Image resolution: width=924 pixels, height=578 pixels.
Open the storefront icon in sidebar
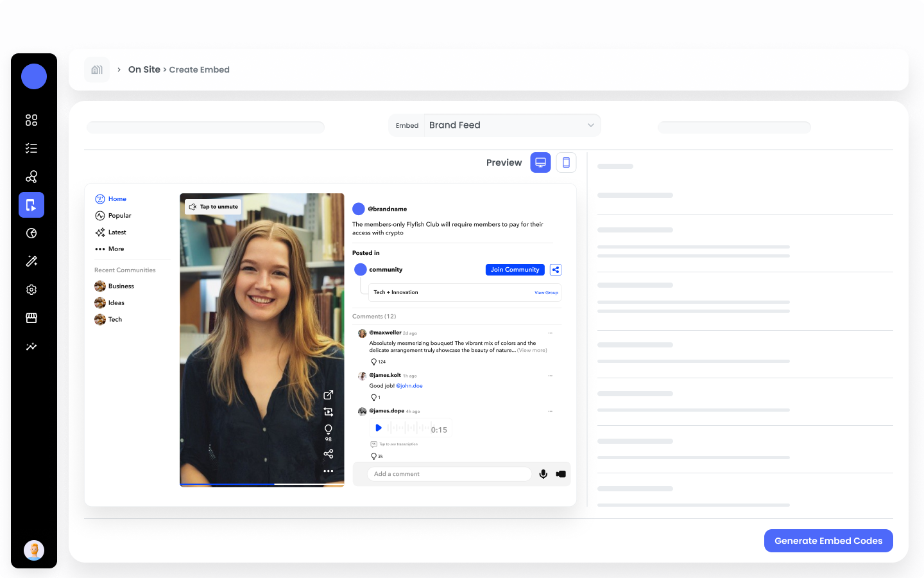click(x=31, y=318)
